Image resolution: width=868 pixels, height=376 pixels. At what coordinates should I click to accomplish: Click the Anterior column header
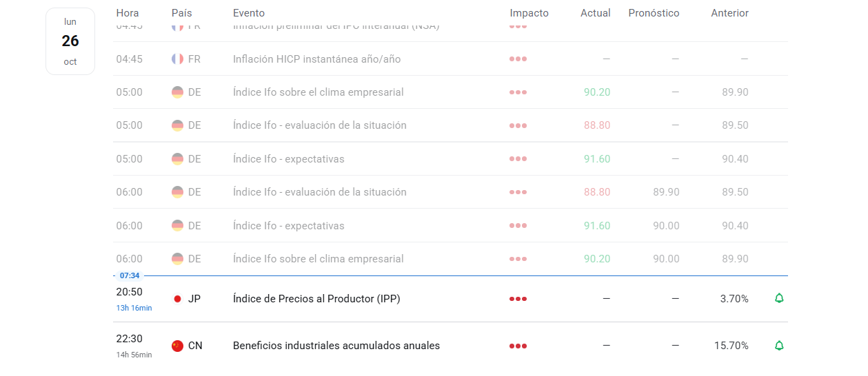pyautogui.click(x=729, y=13)
